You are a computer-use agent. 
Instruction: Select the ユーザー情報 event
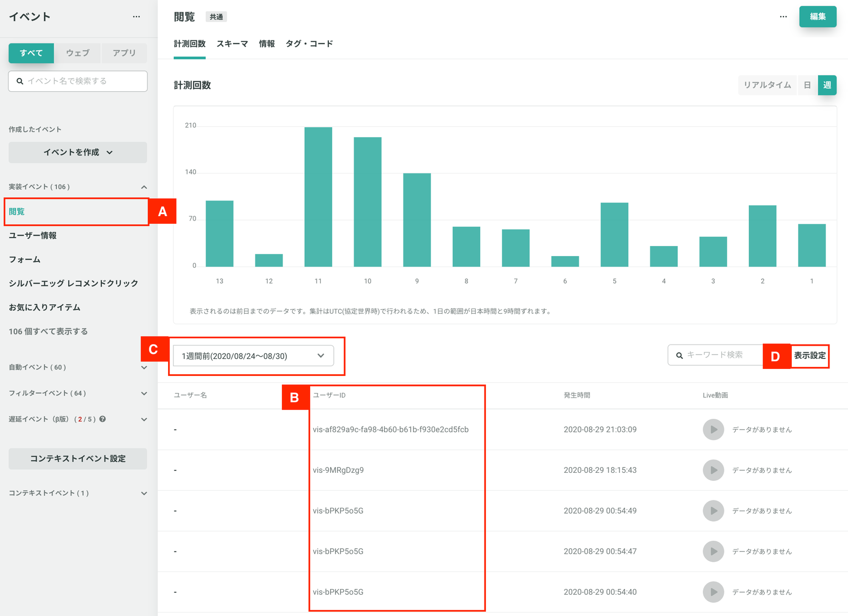tap(32, 235)
